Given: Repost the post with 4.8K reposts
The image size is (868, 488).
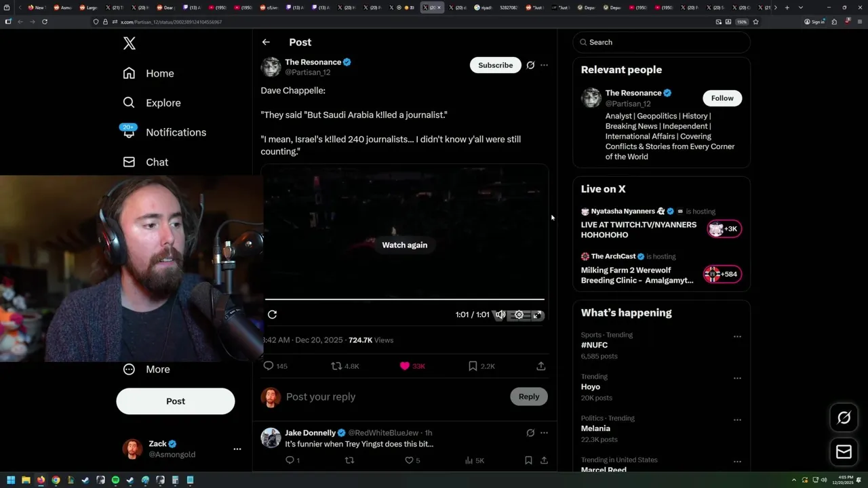Looking at the screenshot, I should 344,366.
